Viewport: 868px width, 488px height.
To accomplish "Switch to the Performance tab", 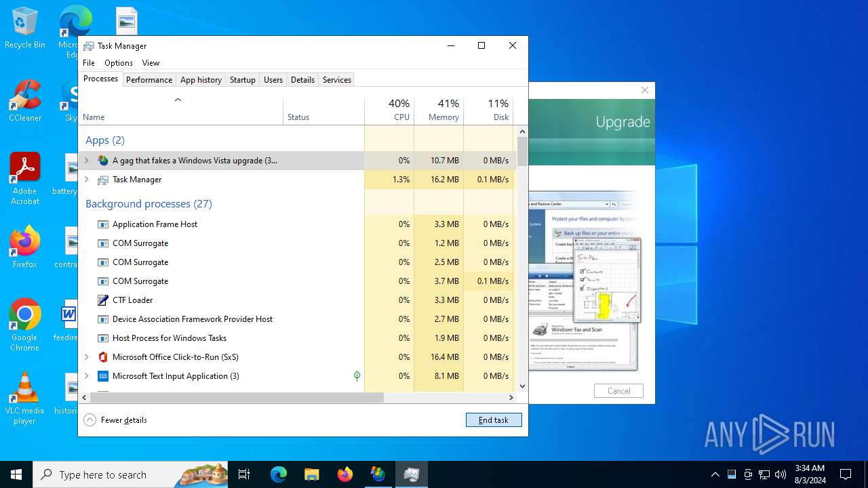I will [x=149, y=80].
